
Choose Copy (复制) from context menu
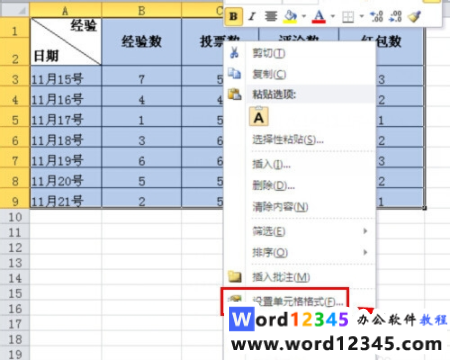pos(300,74)
